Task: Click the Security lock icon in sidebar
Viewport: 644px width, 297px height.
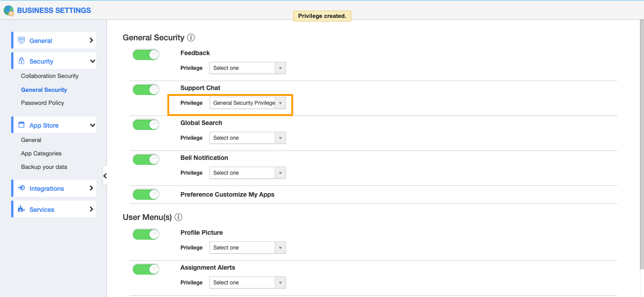Action: [21, 61]
